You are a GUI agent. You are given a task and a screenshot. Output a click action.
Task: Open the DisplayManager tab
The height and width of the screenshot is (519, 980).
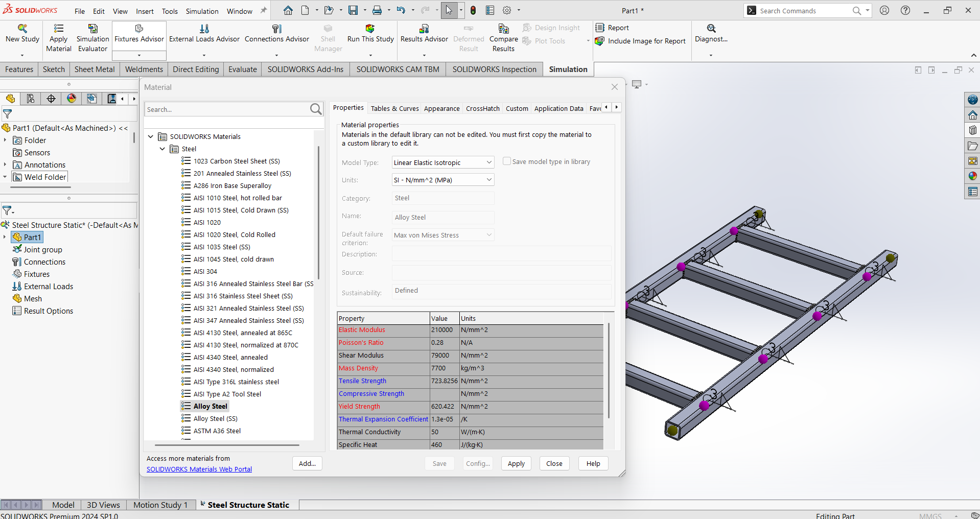tap(72, 99)
